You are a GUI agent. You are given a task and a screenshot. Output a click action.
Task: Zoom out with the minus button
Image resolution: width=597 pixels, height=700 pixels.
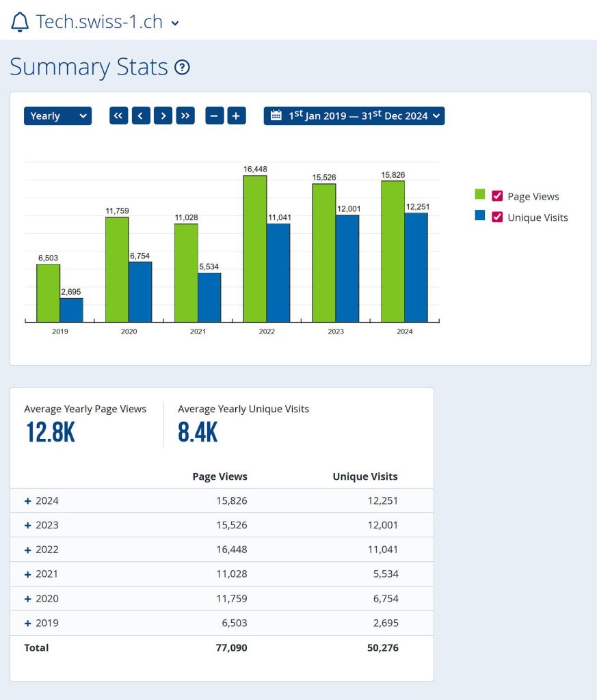pyautogui.click(x=215, y=116)
